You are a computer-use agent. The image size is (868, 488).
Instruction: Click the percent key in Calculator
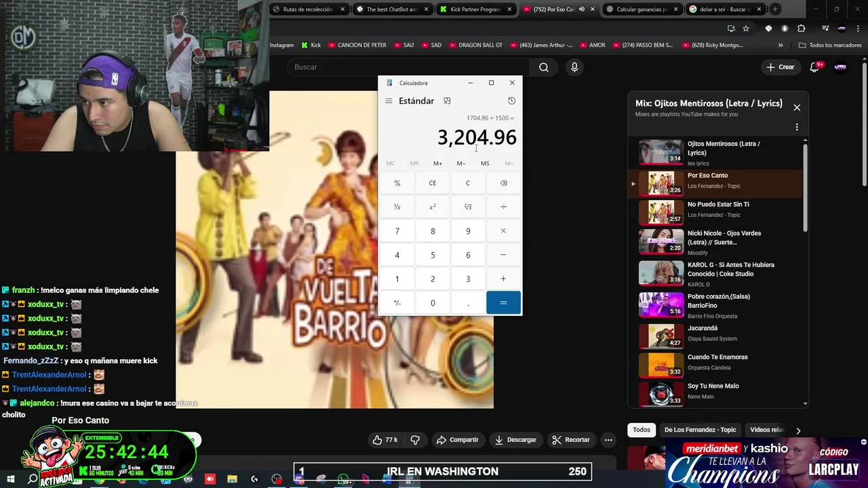pyautogui.click(x=397, y=183)
